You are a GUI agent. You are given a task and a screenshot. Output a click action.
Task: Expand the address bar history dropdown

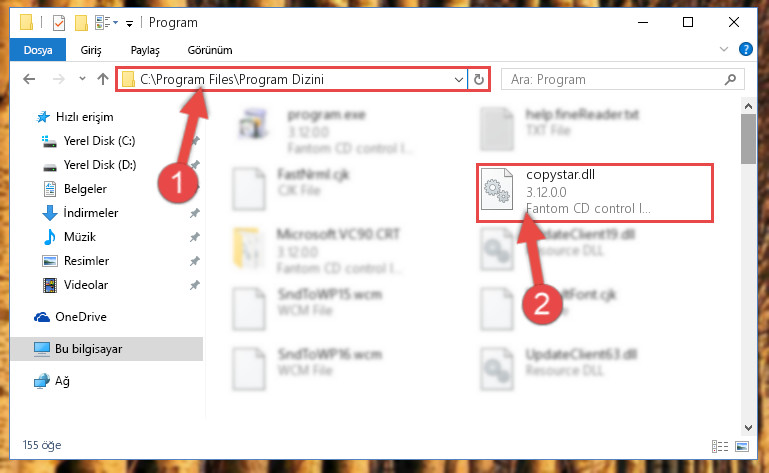coord(459,79)
